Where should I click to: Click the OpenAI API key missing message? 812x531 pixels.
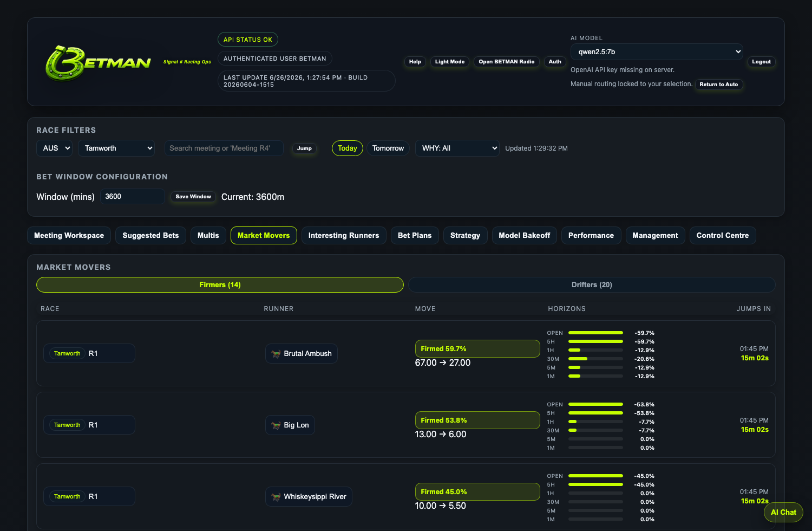(623, 70)
